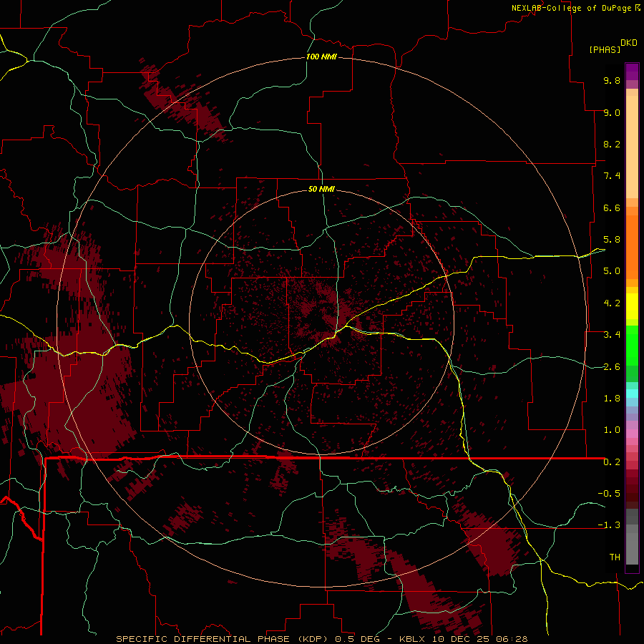This screenshot has height=644, width=644.
Task: Pick the cyan segment of color scale
Action: click(632, 393)
